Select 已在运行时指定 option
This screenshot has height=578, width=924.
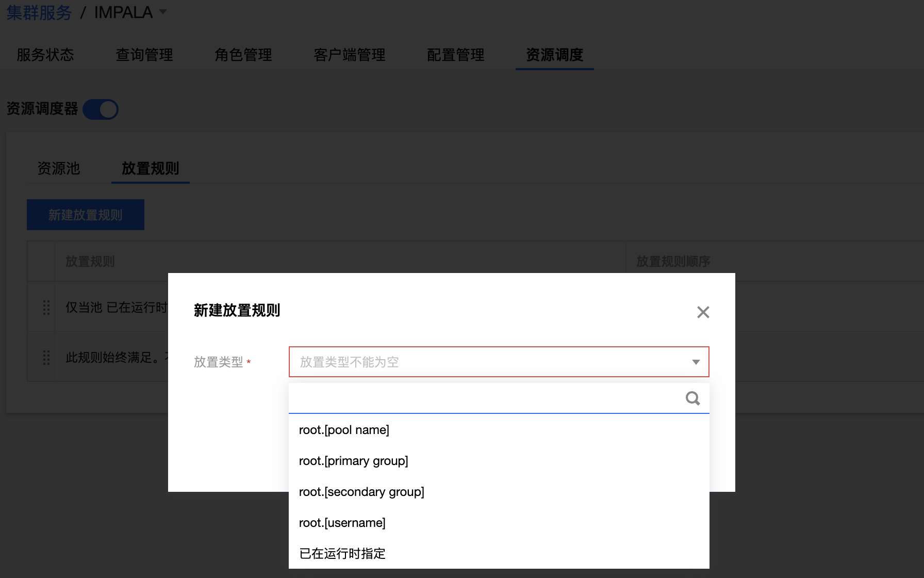click(342, 554)
